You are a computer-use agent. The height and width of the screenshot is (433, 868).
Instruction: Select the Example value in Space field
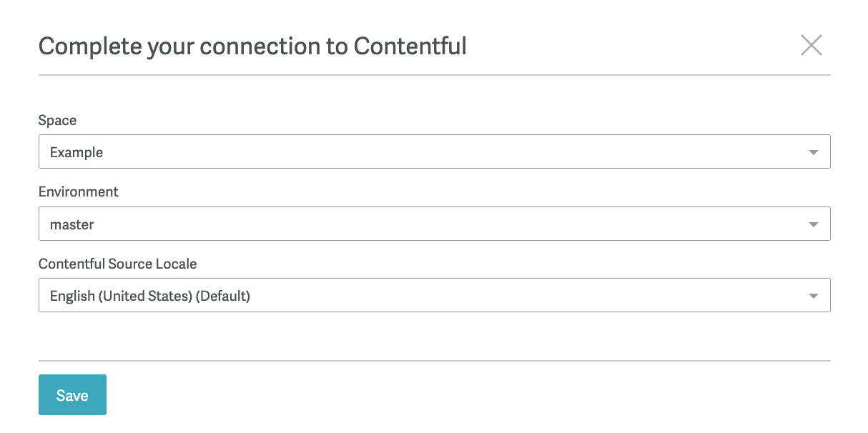76,151
